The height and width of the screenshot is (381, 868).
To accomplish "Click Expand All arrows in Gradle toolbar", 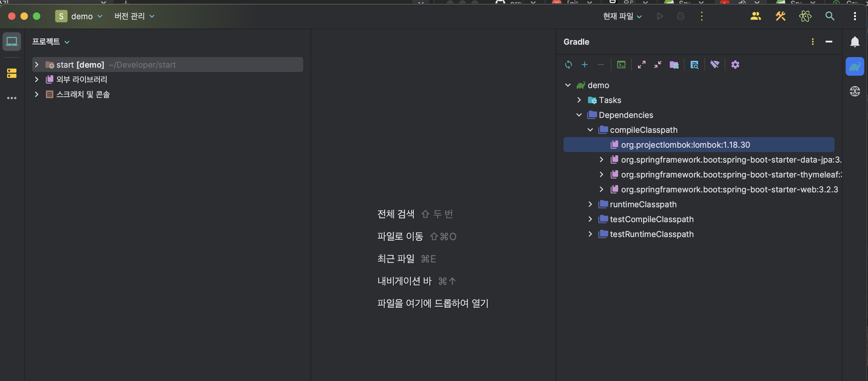I will tap(642, 65).
